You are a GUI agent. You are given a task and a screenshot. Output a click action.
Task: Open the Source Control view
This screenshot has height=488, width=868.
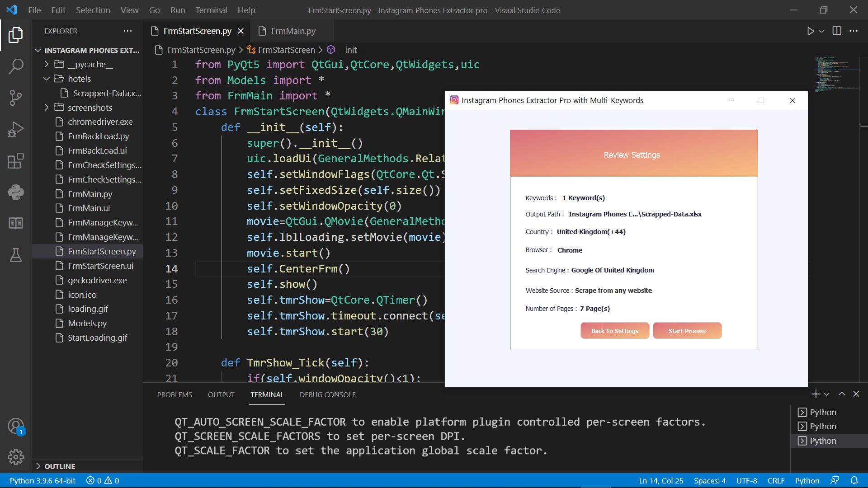coord(16,98)
